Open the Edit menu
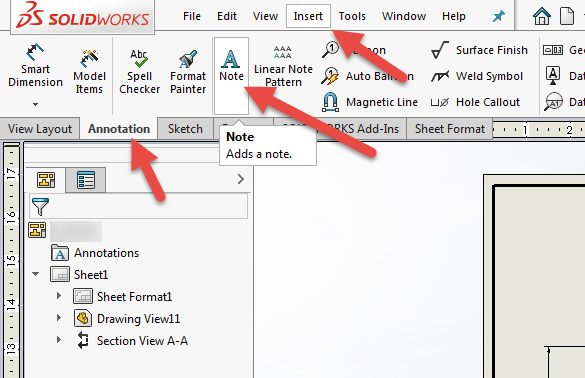The height and width of the screenshot is (378, 585). (x=227, y=16)
